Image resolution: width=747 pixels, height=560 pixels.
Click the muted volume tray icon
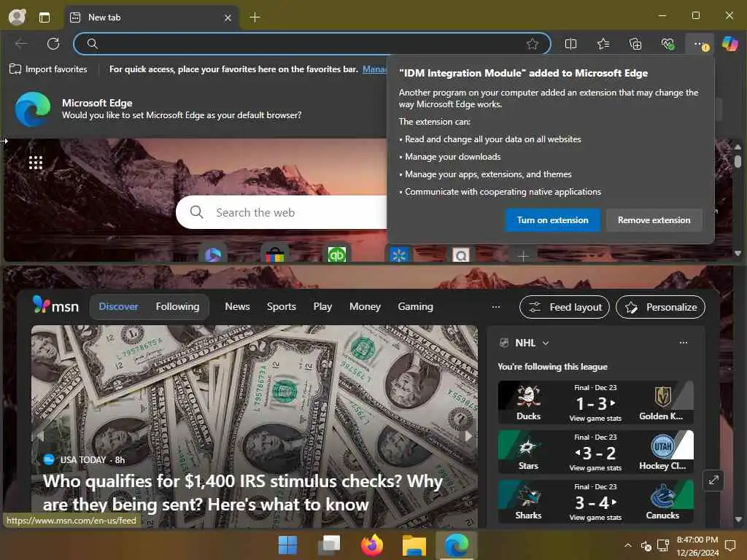click(646, 545)
